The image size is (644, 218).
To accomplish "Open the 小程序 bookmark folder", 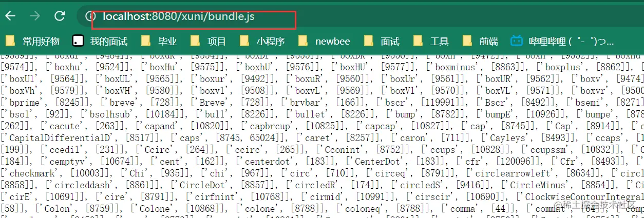I will tap(262, 41).
